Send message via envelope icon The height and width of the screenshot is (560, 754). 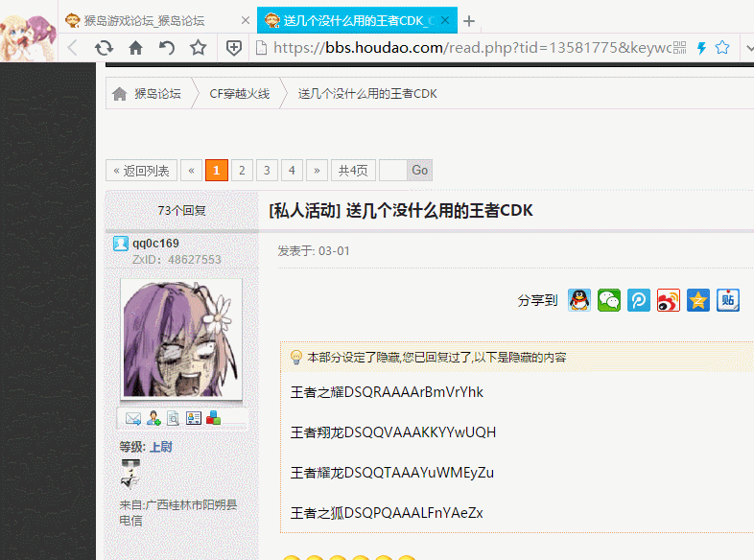pos(133,418)
